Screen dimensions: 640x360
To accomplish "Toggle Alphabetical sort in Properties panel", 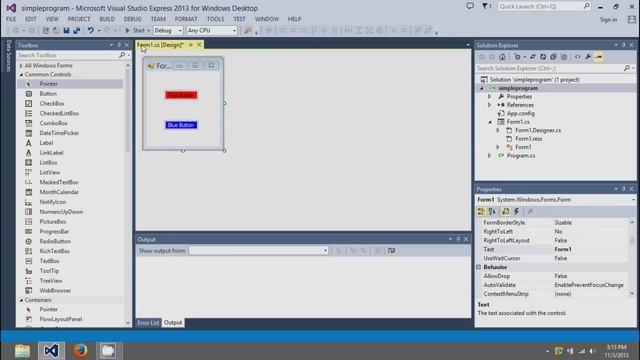I will point(492,211).
